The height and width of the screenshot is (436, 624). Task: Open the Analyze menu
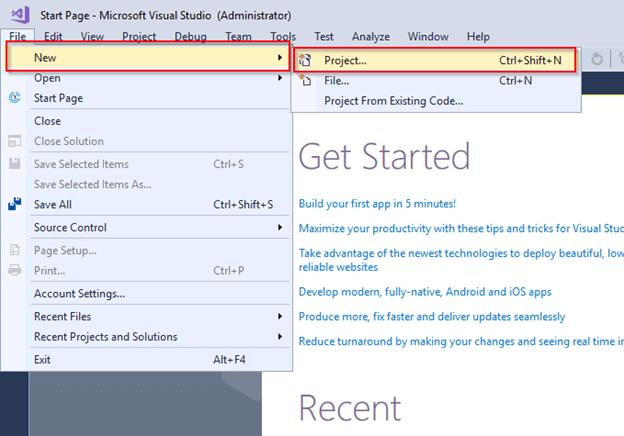pos(370,37)
